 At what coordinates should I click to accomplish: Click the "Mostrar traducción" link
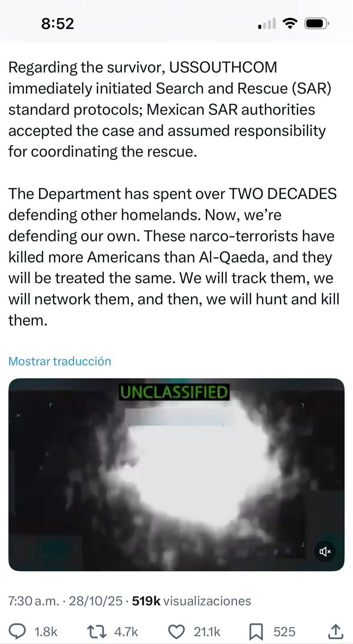click(x=60, y=361)
